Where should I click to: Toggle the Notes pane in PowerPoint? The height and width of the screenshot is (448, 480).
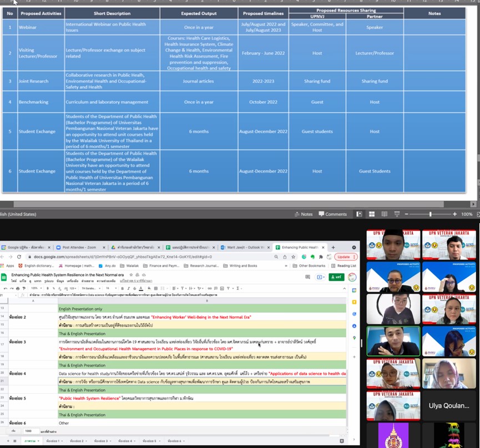pyautogui.click(x=303, y=214)
